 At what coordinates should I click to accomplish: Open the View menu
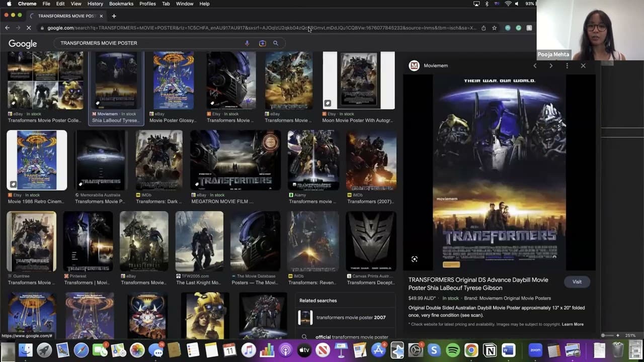pos(76,4)
